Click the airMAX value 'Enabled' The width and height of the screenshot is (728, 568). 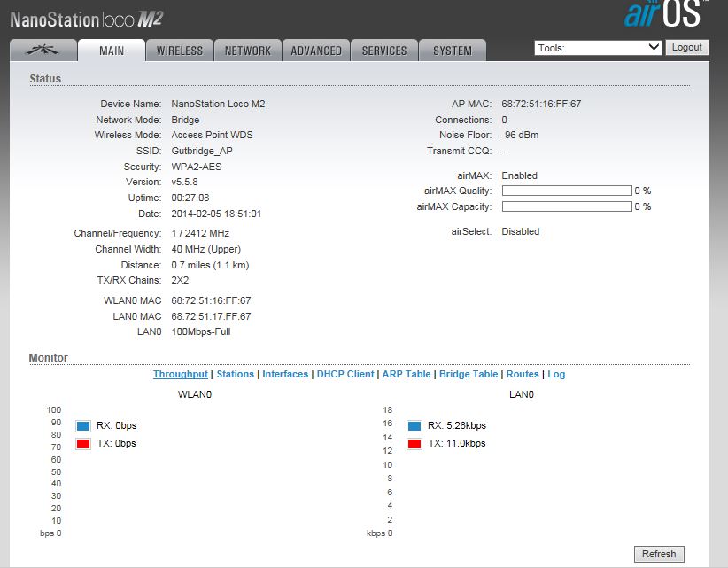pyautogui.click(x=520, y=175)
